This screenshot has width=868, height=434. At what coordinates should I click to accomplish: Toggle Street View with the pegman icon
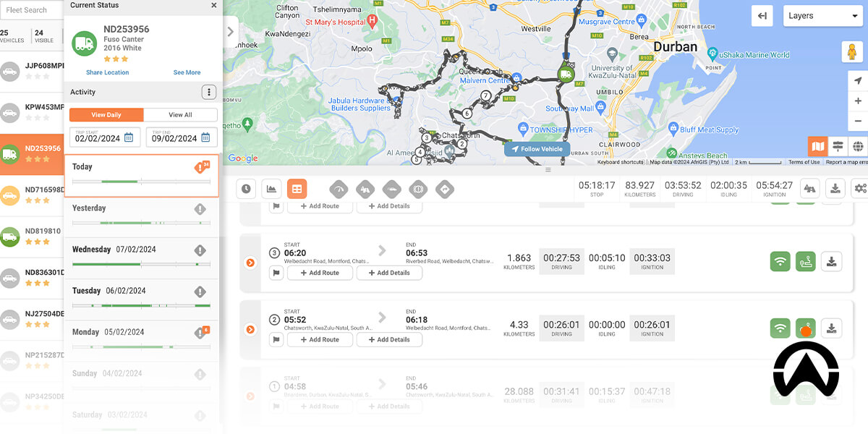coord(853,51)
